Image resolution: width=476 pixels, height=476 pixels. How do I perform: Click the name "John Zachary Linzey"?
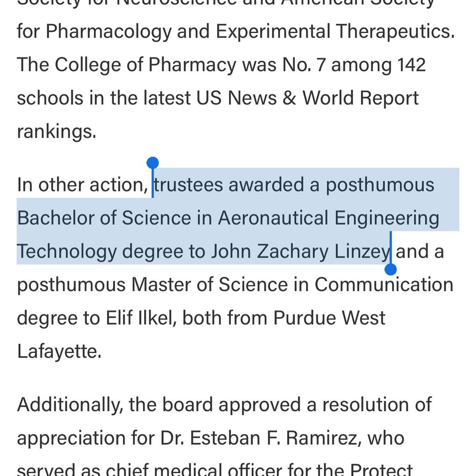tap(301, 252)
